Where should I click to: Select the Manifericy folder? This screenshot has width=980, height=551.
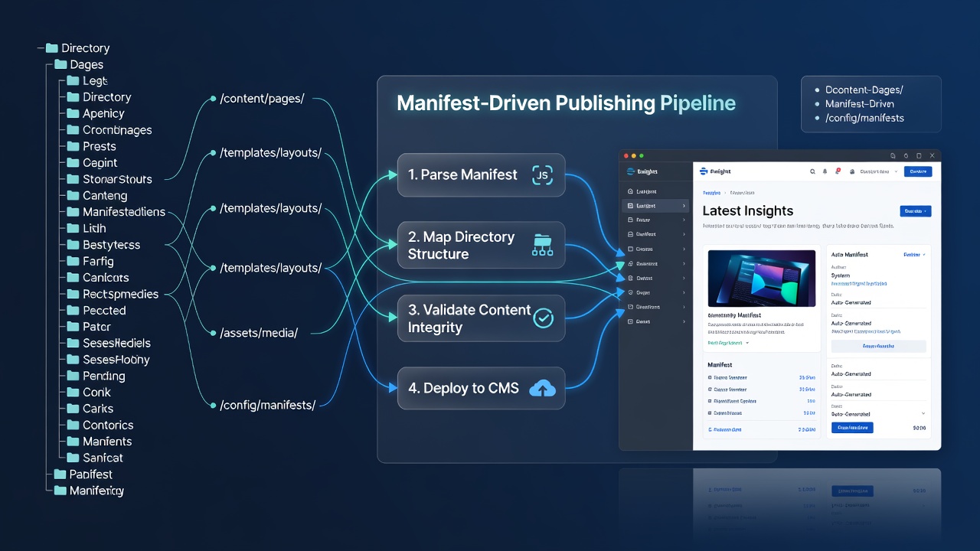click(x=89, y=491)
